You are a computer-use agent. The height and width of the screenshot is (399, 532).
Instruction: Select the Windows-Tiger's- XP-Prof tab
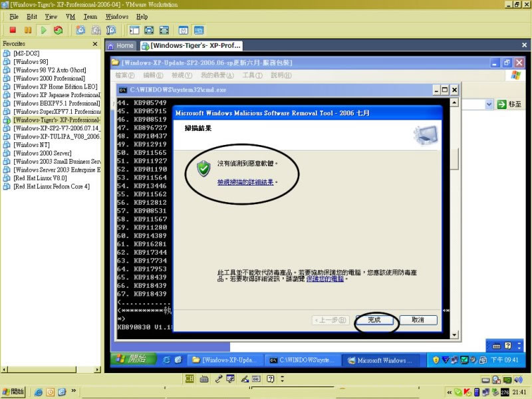[x=192, y=46]
